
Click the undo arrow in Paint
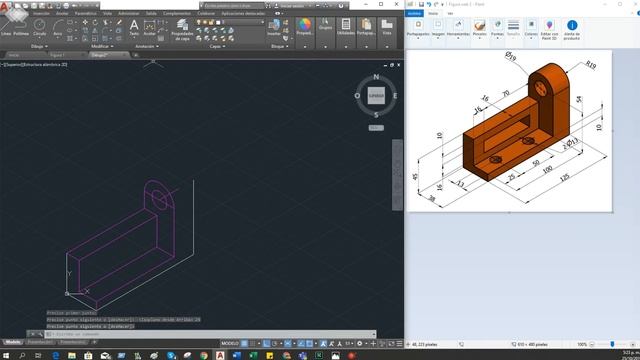429,4
